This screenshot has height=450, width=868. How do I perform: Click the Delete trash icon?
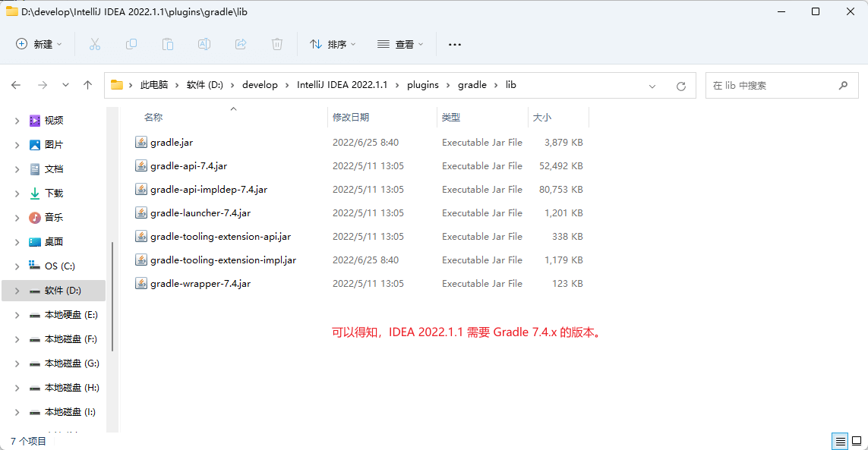277,44
